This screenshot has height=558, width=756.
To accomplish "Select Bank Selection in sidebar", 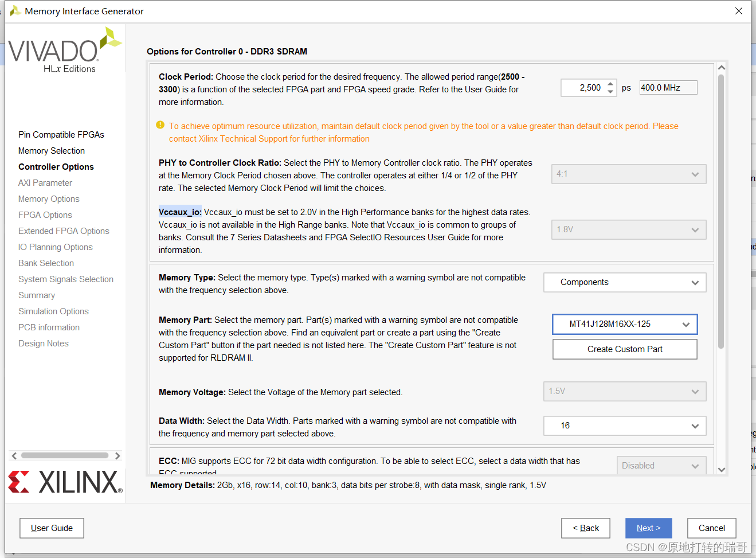I will [x=46, y=263].
